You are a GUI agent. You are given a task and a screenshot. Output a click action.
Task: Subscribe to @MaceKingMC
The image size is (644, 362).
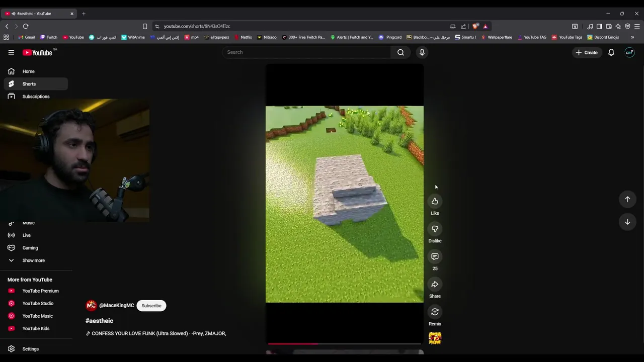click(151, 306)
